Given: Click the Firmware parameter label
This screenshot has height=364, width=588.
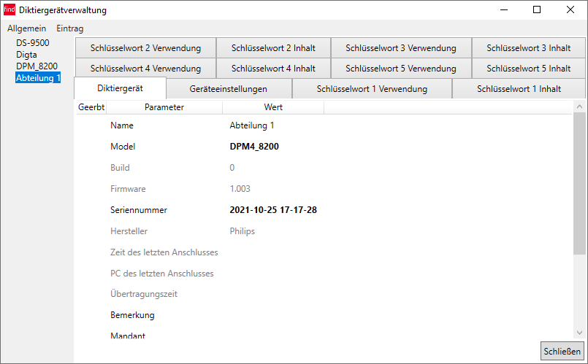Looking at the screenshot, I should [x=128, y=189].
